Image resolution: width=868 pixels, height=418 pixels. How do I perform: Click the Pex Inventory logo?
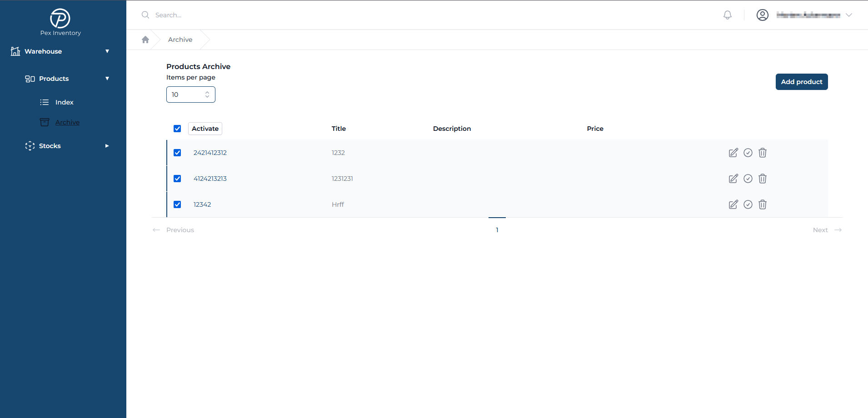60,19
